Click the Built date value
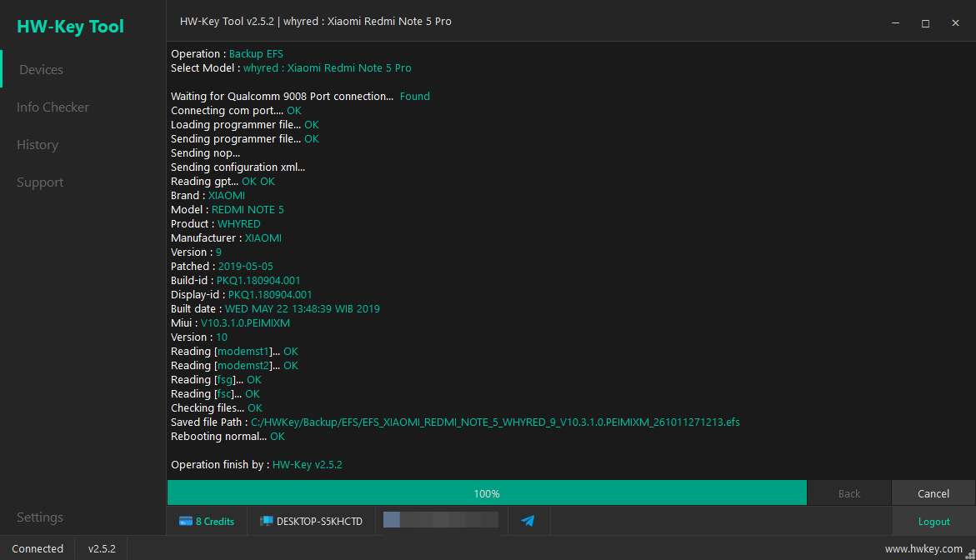Screen dimensions: 976x560 tap(302, 309)
